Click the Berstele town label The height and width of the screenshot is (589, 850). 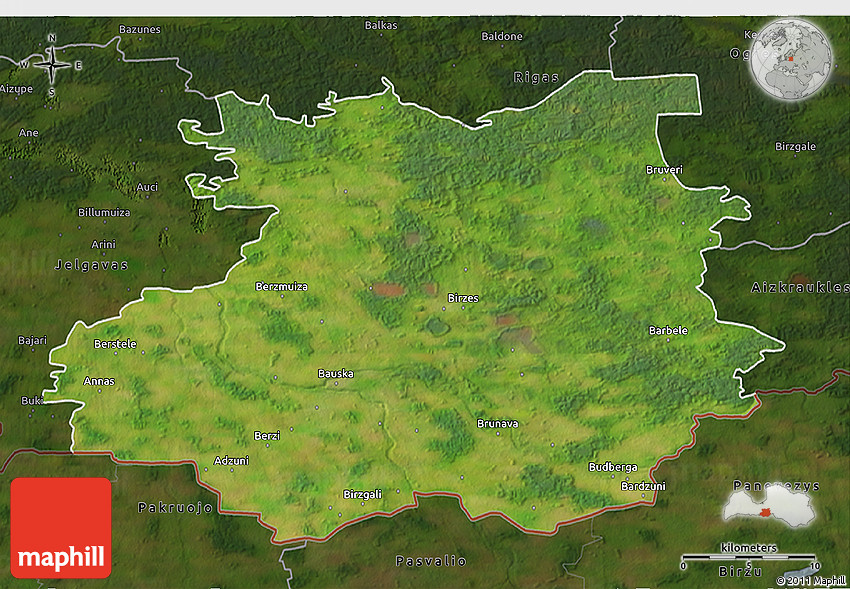[114, 344]
